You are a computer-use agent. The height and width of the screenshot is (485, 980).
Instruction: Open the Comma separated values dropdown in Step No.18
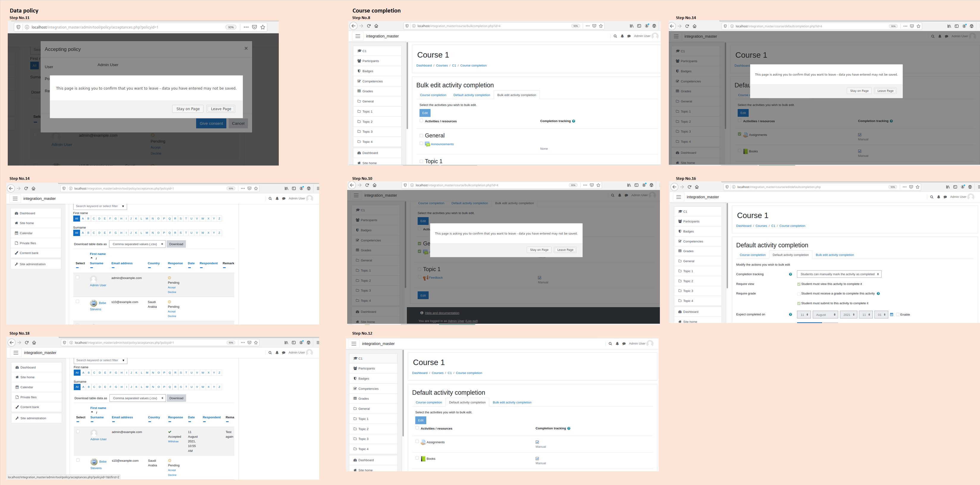138,398
